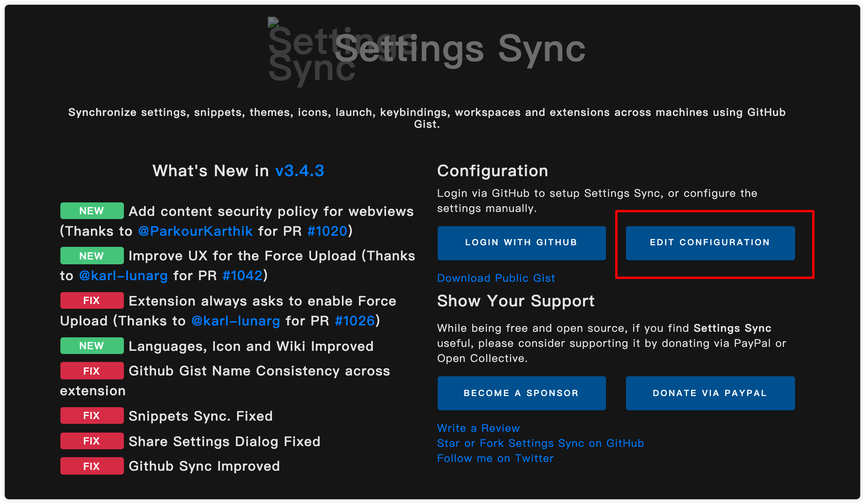865x504 pixels.
Task: Click Star or Fork Settings Sync on GitHub
Action: 540,443
